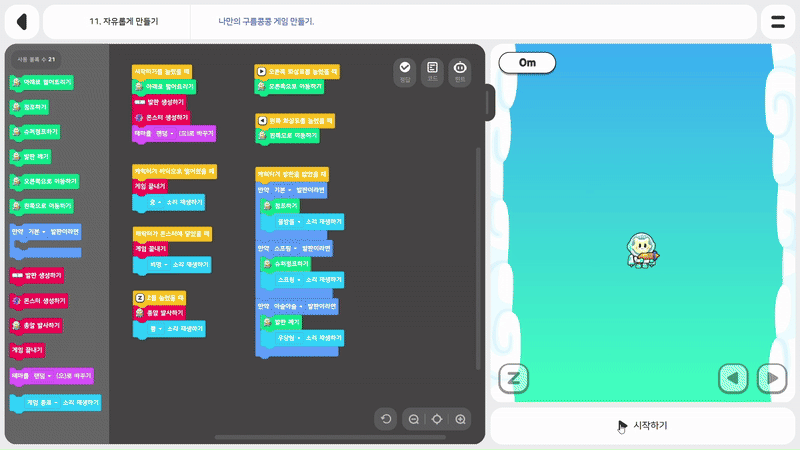The width and height of the screenshot is (800, 450).
Task: Open 기본 dropdown in workspace 만약 block
Action: (x=283, y=190)
